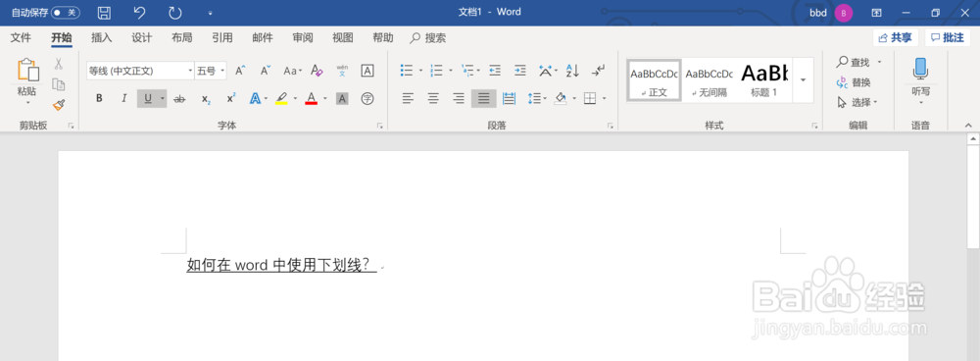Click 选择 select button
980x361 pixels.
[857, 102]
